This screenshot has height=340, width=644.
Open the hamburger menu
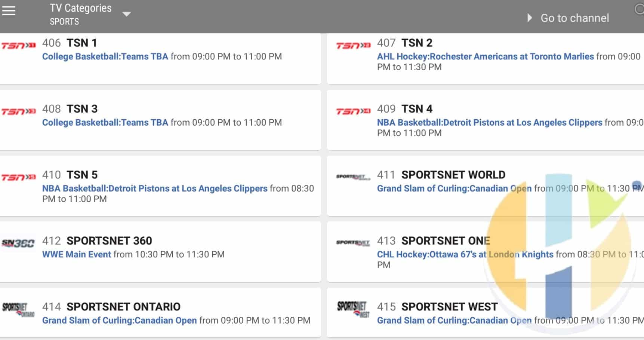9,11
